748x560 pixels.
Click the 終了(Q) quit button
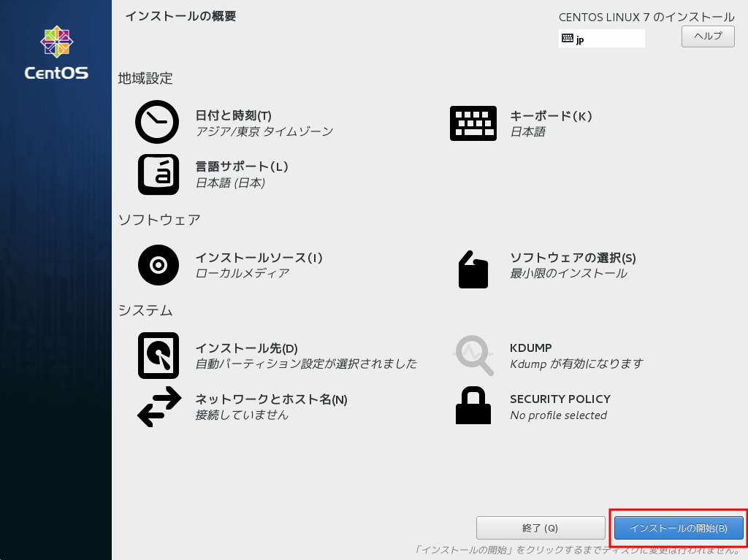(541, 528)
